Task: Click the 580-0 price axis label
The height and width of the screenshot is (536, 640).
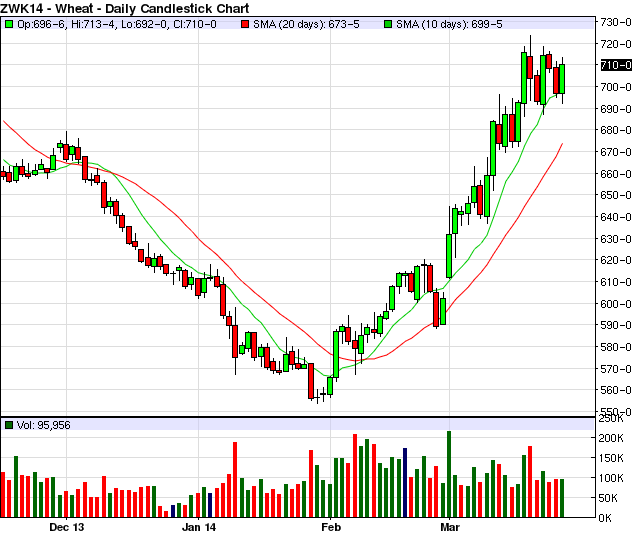Action: [x=616, y=347]
